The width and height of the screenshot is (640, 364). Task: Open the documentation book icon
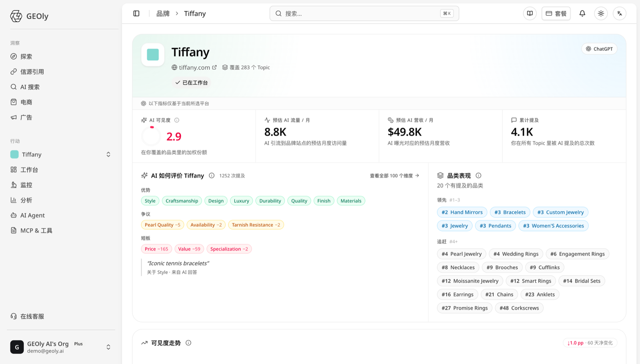pos(530,14)
